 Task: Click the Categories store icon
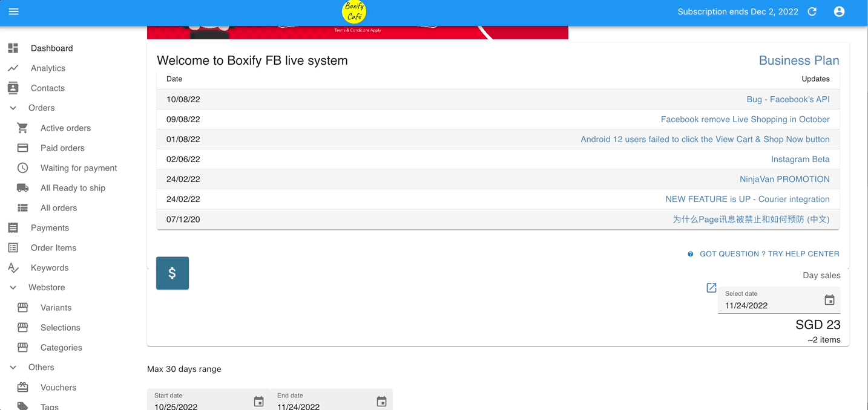pyautogui.click(x=23, y=348)
